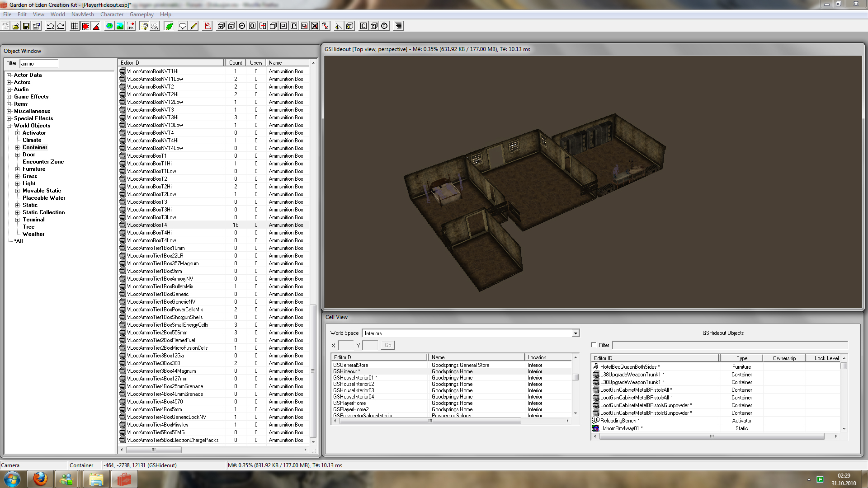Open Firefox from the taskbar
This screenshot has width=868, height=488.
pos(40,479)
